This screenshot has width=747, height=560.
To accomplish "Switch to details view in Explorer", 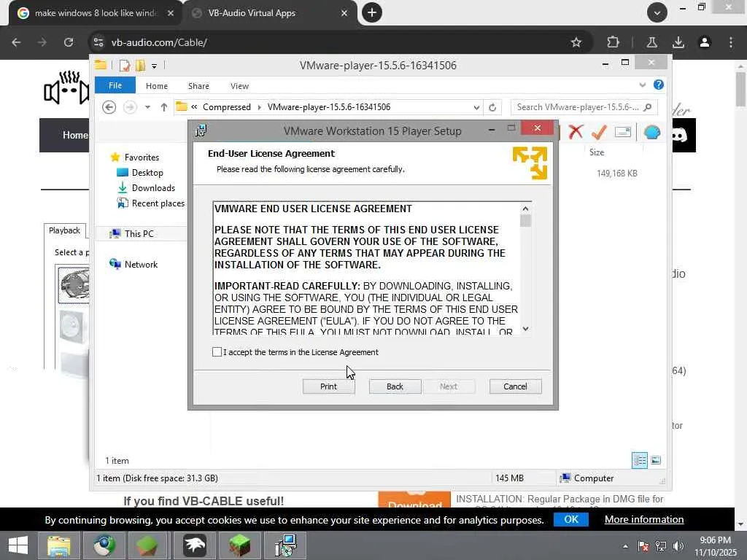I will click(639, 461).
